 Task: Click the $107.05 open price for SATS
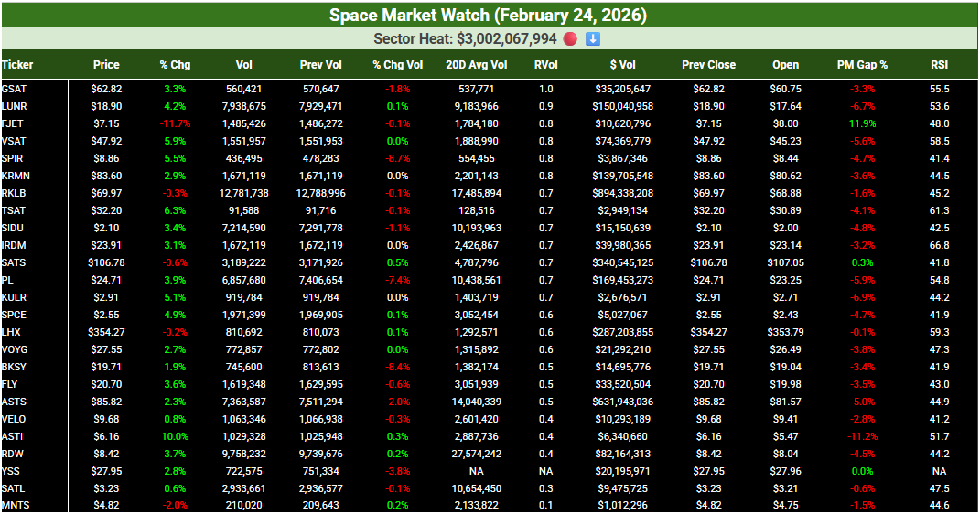coord(785,262)
